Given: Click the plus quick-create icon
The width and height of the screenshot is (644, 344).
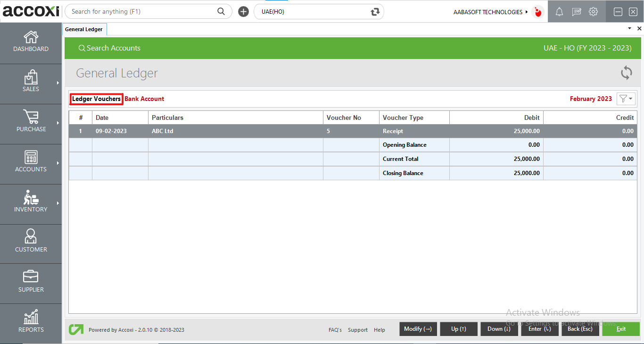Looking at the screenshot, I should 243,12.
